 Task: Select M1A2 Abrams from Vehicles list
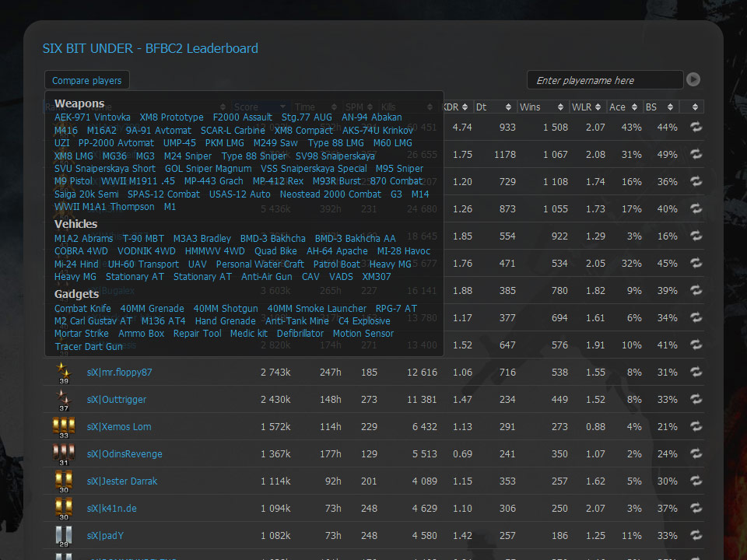83,238
